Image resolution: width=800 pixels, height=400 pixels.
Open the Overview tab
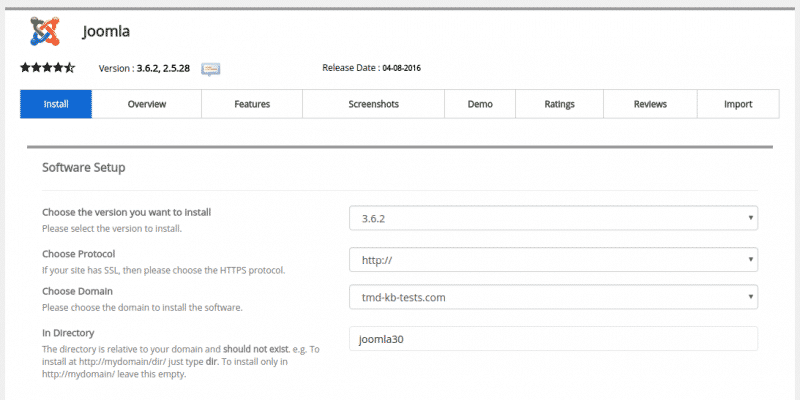pos(147,104)
